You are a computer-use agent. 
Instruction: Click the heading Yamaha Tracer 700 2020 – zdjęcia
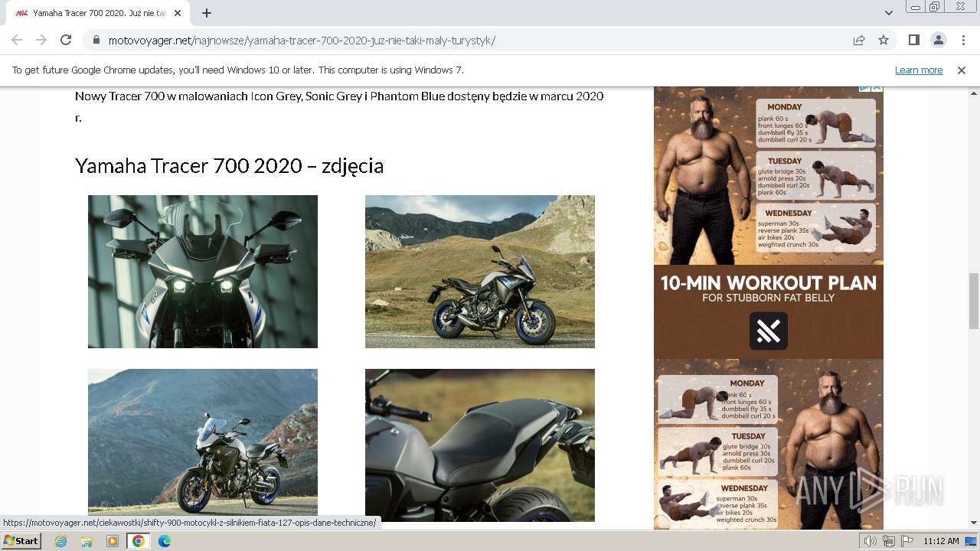(229, 166)
